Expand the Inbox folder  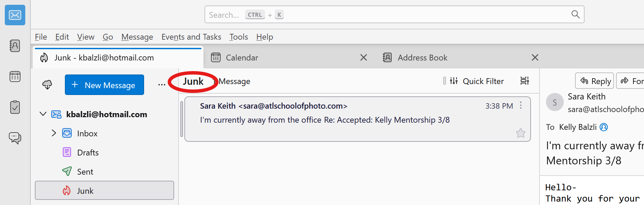[x=54, y=133]
